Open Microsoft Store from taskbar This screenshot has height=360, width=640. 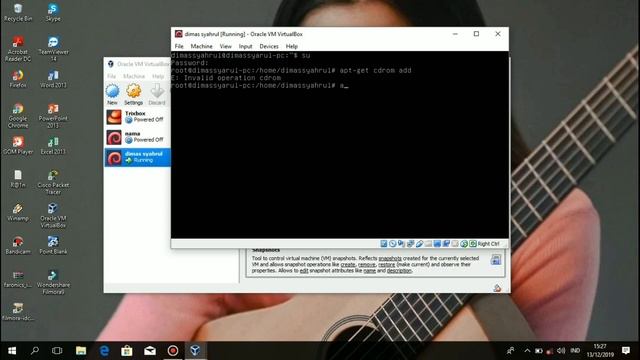(127, 351)
